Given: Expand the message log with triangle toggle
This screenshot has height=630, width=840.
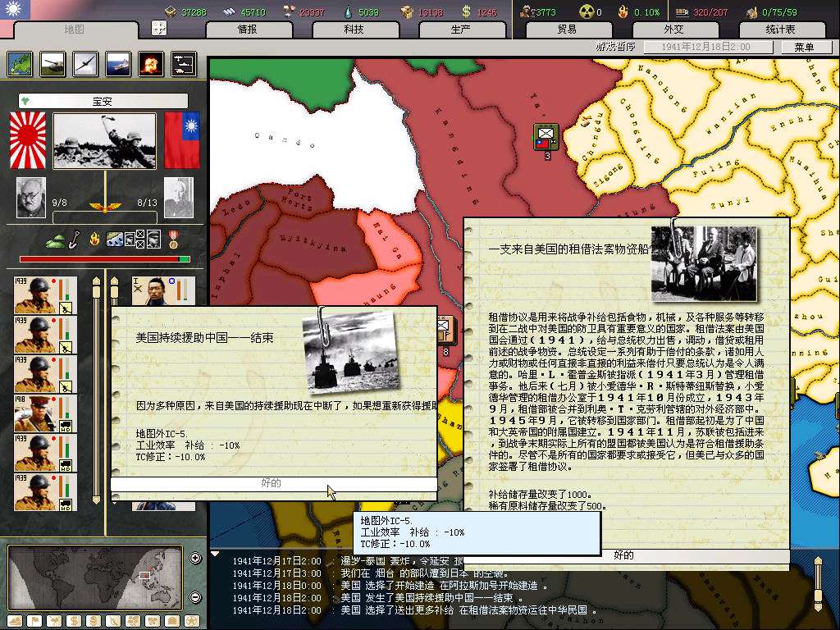Looking at the screenshot, I should (215, 554).
